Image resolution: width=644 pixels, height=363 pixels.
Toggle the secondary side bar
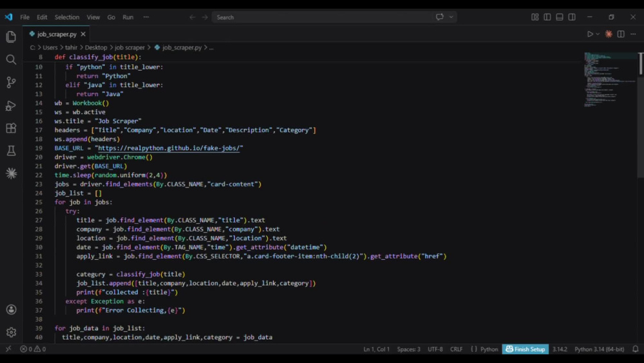tap(572, 17)
